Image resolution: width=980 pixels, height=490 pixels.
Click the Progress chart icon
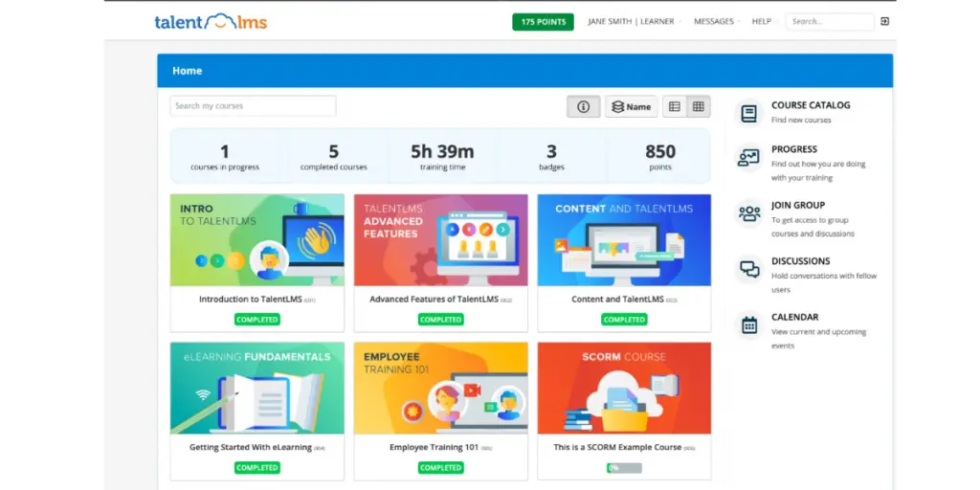tap(748, 158)
